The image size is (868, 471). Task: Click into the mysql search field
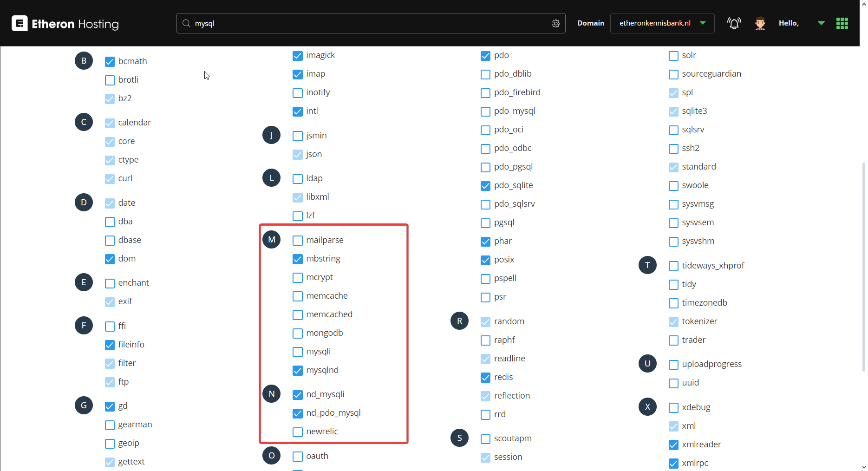[367, 24]
